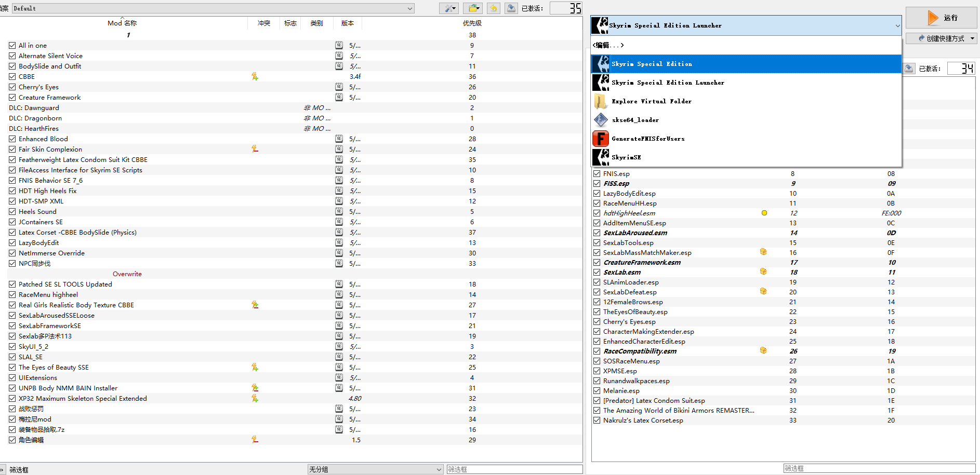This screenshot has height=475, width=980.
Task: Click the GenerateFNISforUsers icon in the list
Action: point(601,138)
